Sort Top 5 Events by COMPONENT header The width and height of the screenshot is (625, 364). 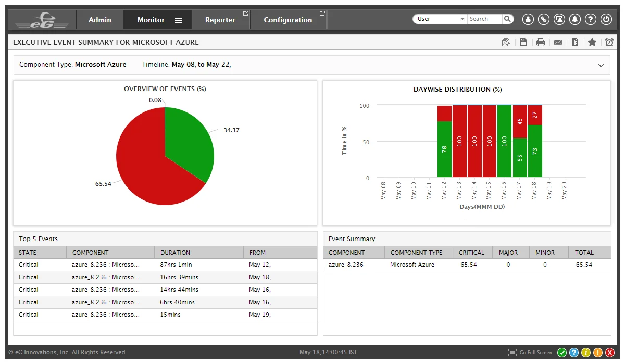coord(110,253)
